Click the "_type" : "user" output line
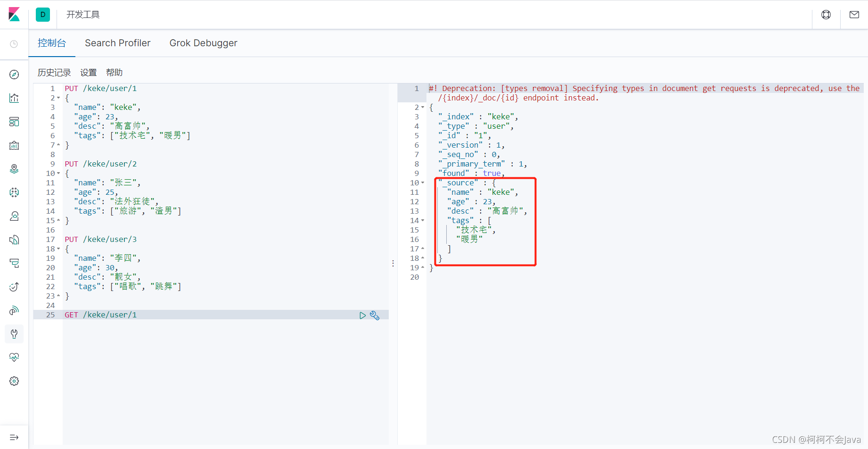This screenshot has height=449, width=868. tap(476, 126)
